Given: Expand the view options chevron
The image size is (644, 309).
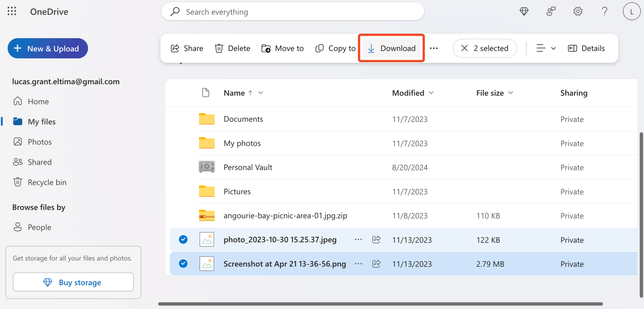Looking at the screenshot, I should tap(552, 48).
